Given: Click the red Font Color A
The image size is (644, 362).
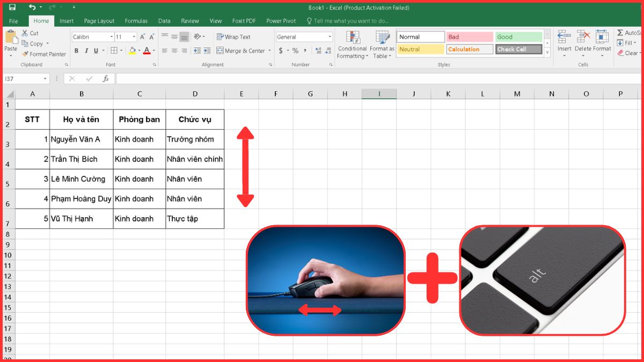Looking at the screenshot, I should 147,51.
